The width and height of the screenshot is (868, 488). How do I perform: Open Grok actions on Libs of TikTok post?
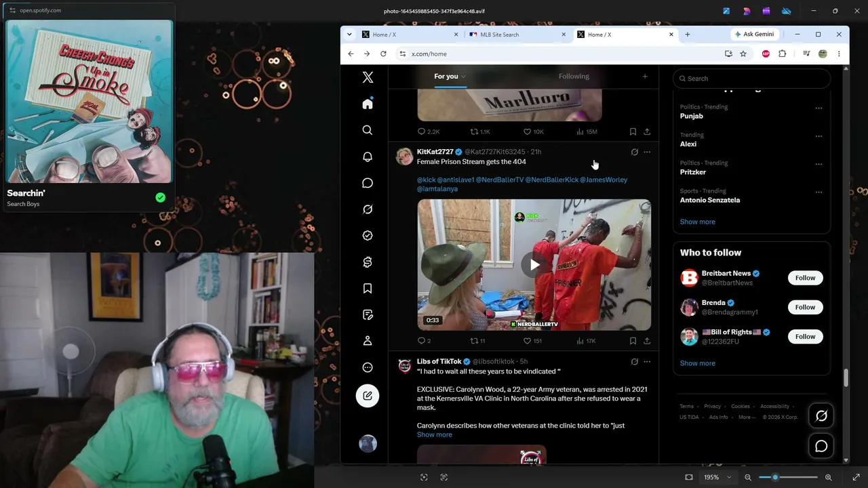pos(635,362)
